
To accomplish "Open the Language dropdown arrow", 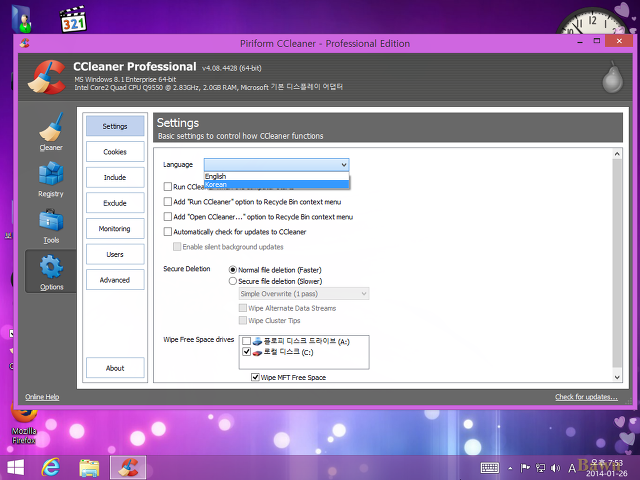I will pos(344,165).
